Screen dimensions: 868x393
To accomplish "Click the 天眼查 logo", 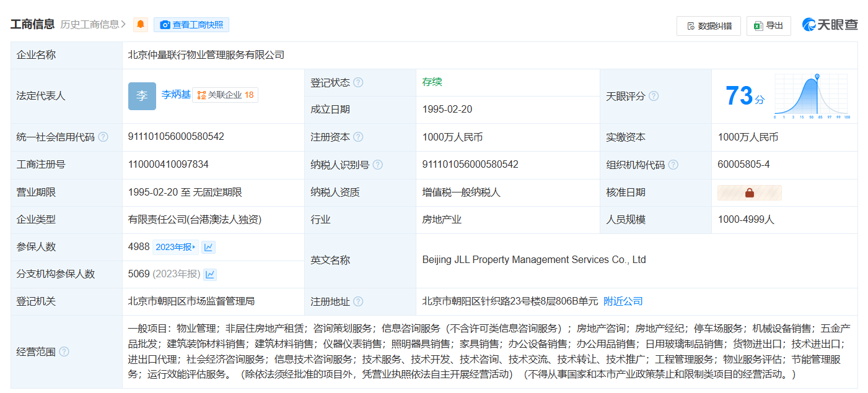I will pos(830,25).
